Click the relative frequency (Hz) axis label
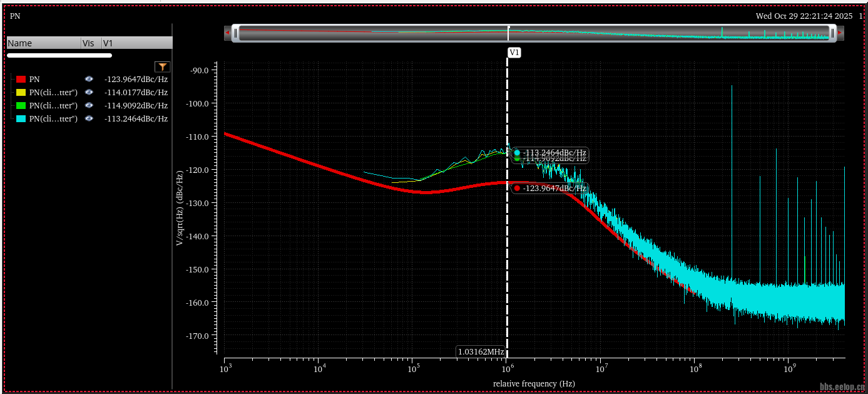The image size is (868, 394). 533,383
